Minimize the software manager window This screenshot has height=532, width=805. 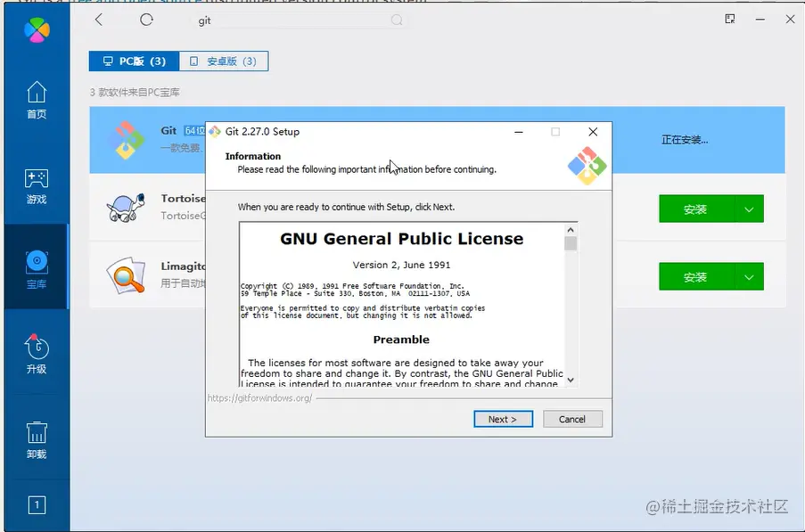(x=760, y=19)
